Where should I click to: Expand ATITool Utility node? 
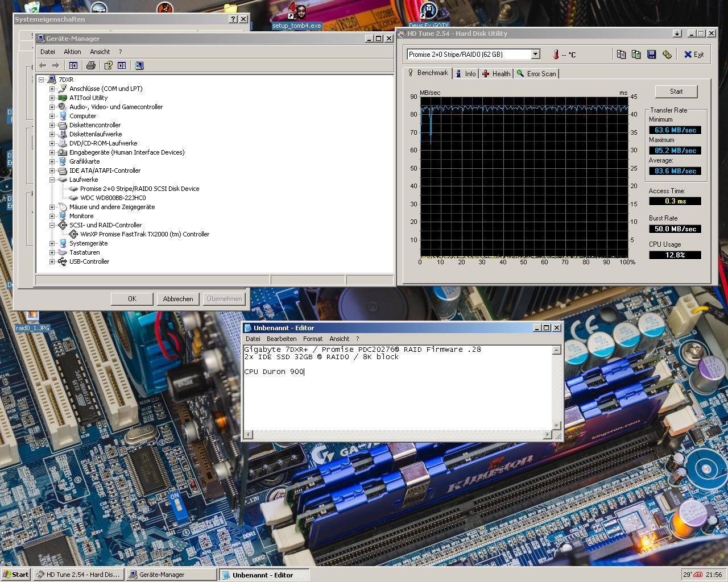tap(52, 98)
